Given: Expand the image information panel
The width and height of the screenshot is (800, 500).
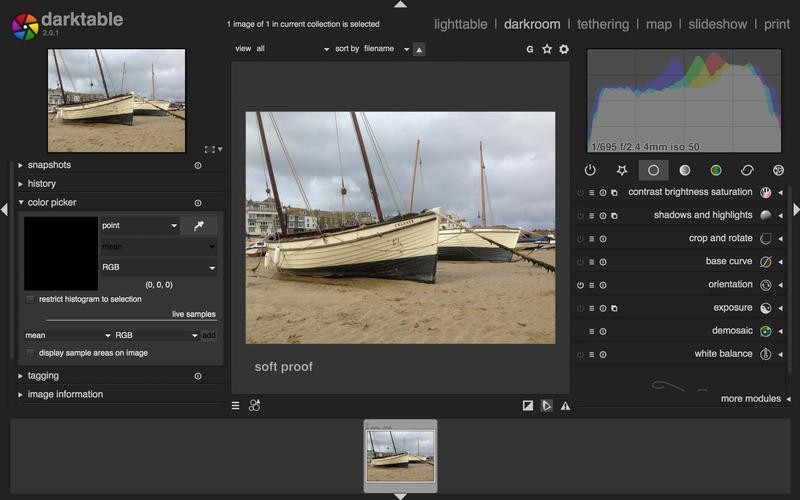Looking at the screenshot, I should (65, 395).
